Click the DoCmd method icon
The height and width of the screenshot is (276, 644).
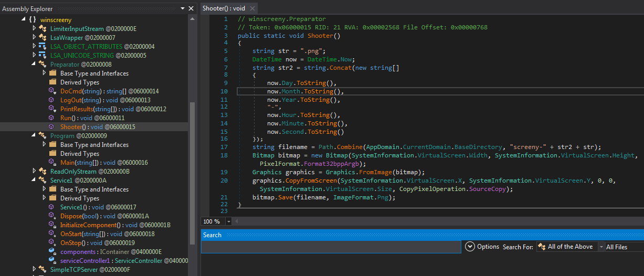tap(52, 91)
